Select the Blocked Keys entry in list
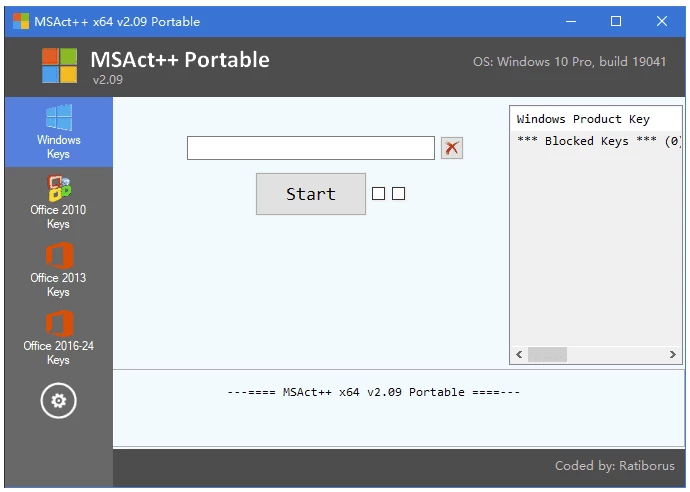 pyautogui.click(x=595, y=141)
